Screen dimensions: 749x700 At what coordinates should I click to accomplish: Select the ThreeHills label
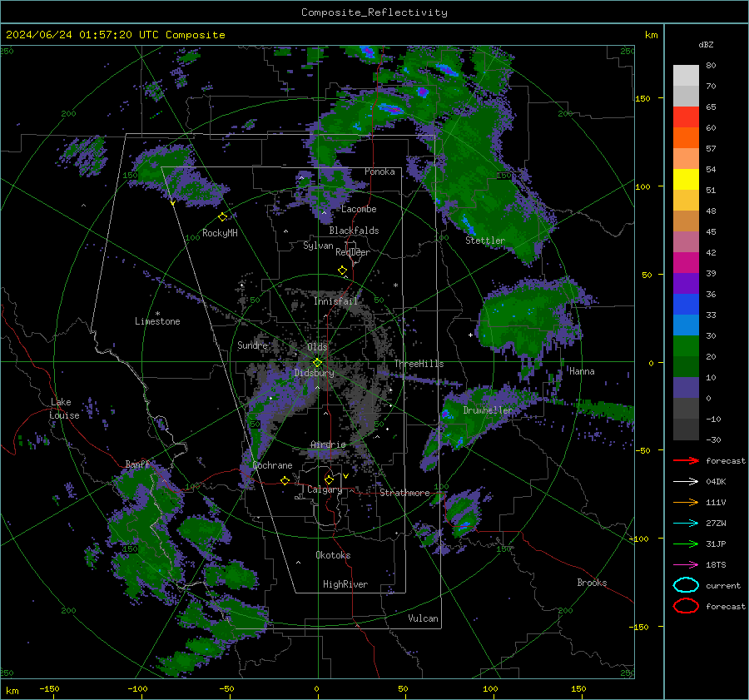(x=419, y=364)
